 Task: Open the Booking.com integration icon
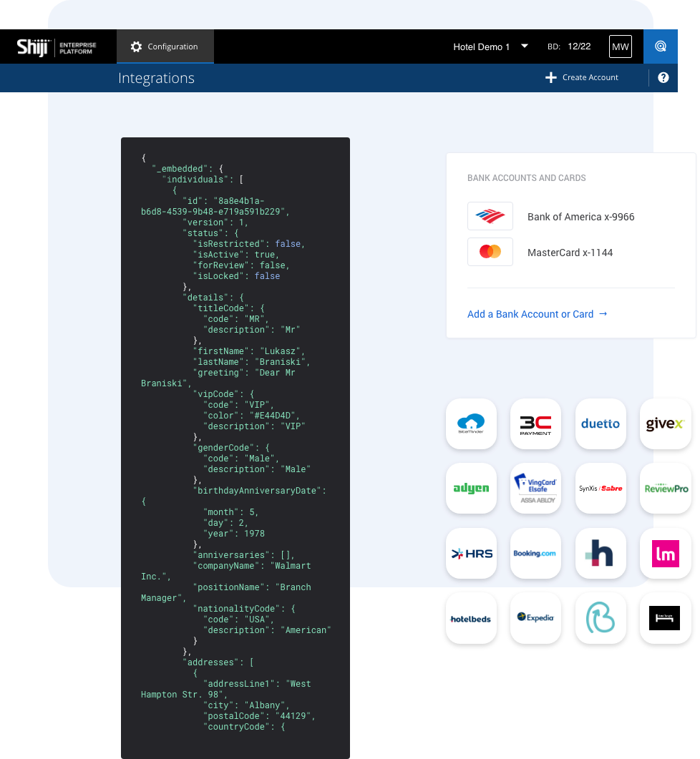click(535, 553)
